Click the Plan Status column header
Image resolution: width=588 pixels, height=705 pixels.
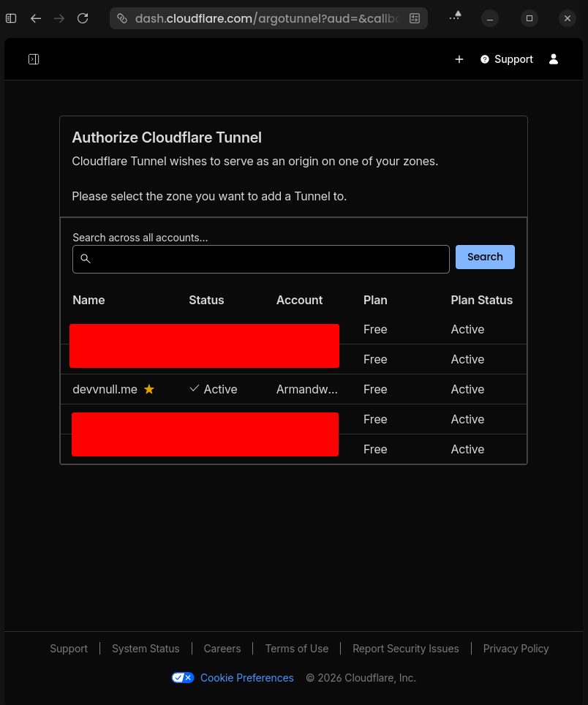coord(481,300)
